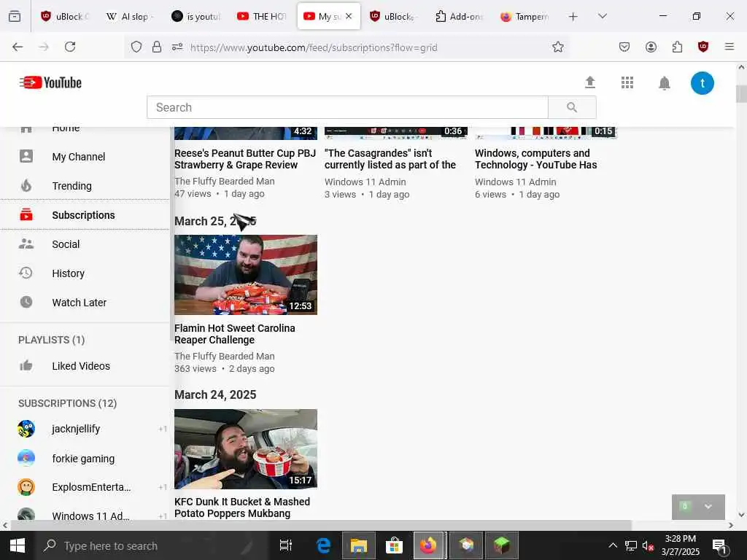Open the Extensions puzzle icon

(677, 47)
